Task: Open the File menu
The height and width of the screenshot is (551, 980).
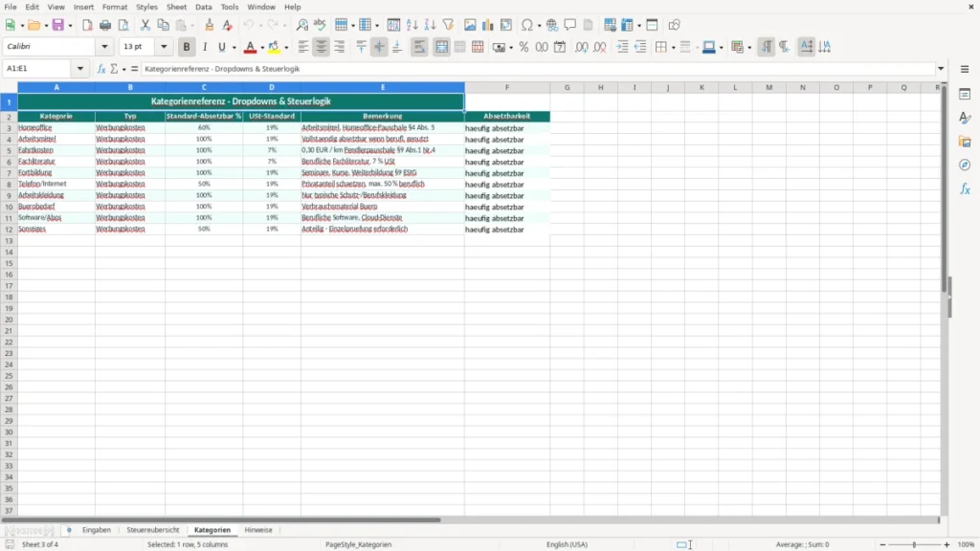Action: (11, 7)
